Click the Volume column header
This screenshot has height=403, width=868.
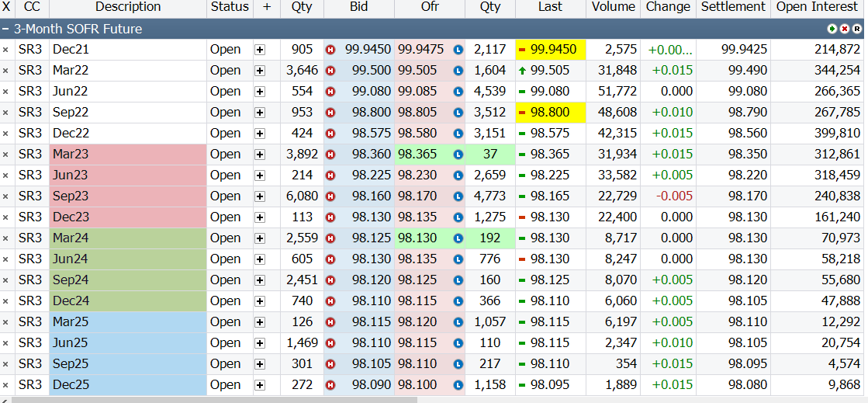click(613, 7)
